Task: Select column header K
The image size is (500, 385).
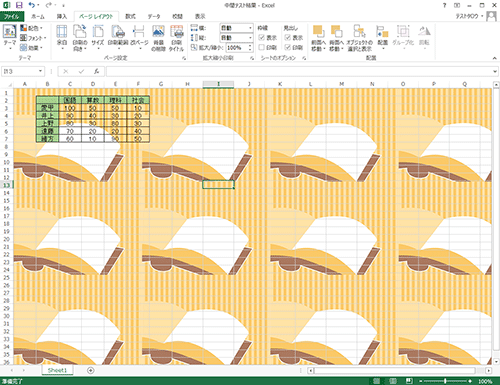Action: pyautogui.click(x=280, y=84)
